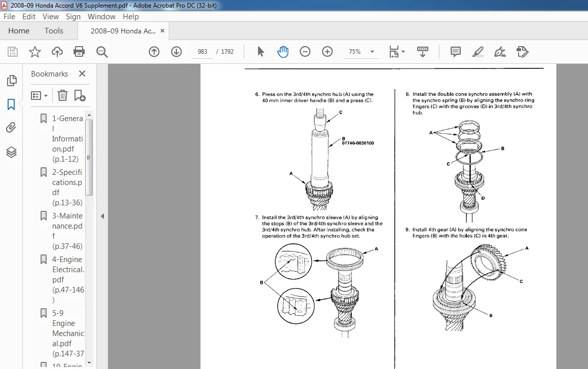Click the page number field showing 983
The height and width of the screenshot is (369, 588).
coord(202,52)
